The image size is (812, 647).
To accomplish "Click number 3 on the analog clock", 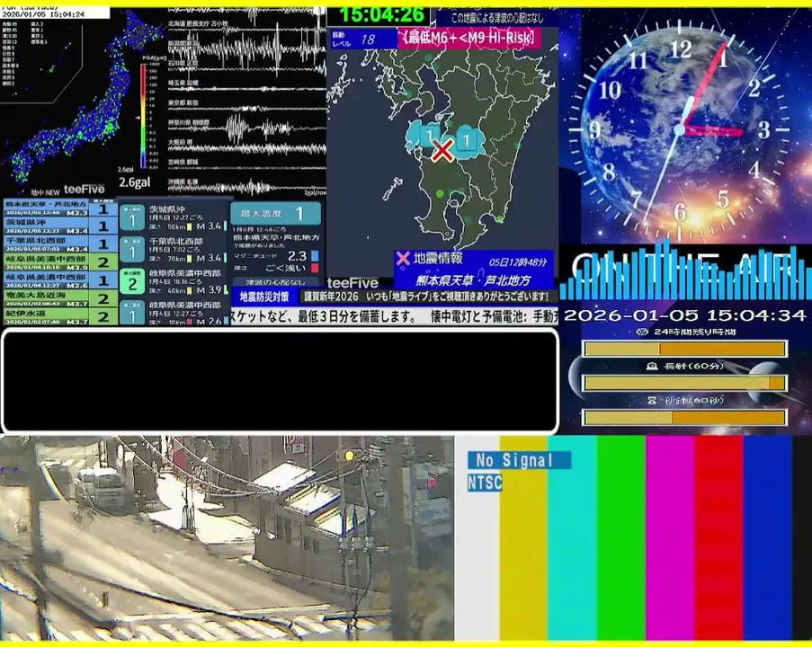I will tap(763, 130).
